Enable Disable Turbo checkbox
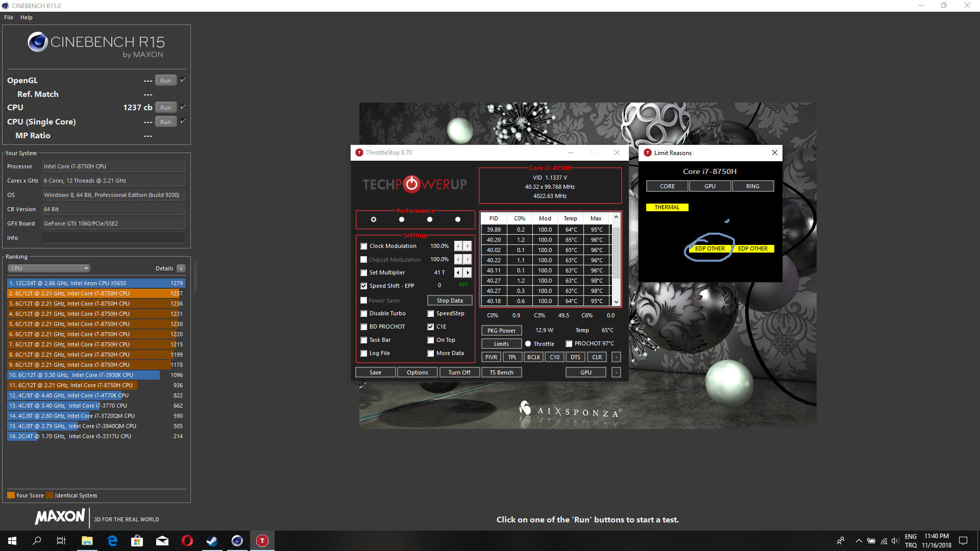 pyautogui.click(x=364, y=314)
